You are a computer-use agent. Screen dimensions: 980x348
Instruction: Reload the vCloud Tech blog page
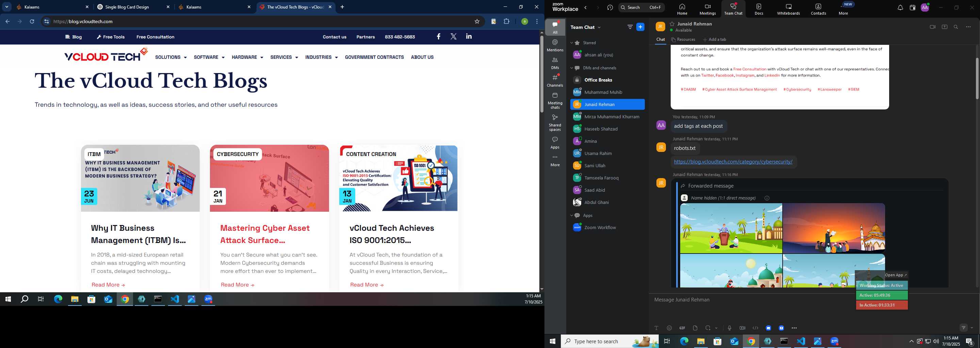32,22
